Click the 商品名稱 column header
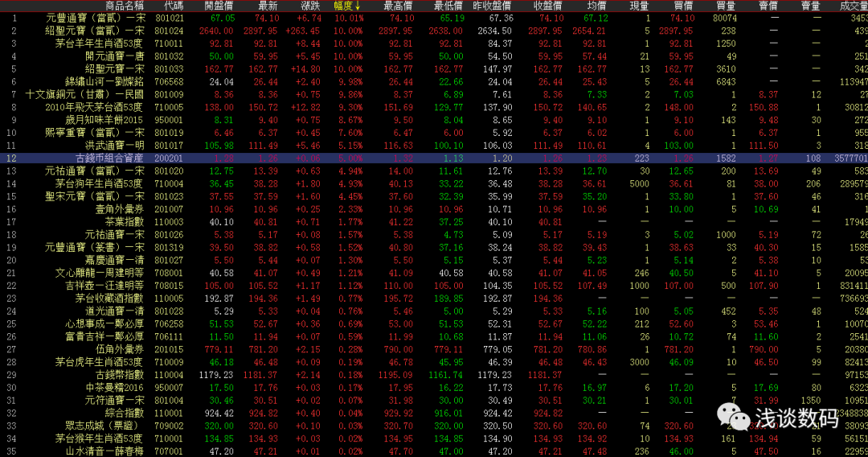 point(125,6)
